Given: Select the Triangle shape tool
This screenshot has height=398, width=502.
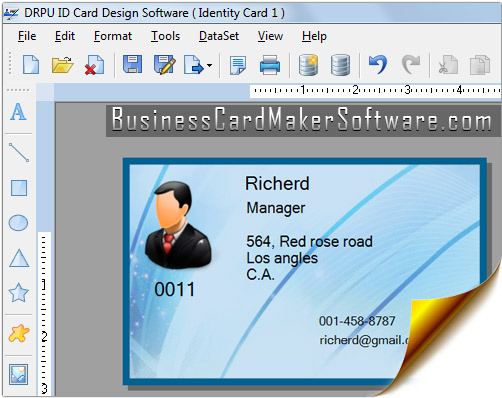Looking at the screenshot, I should [19, 258].
